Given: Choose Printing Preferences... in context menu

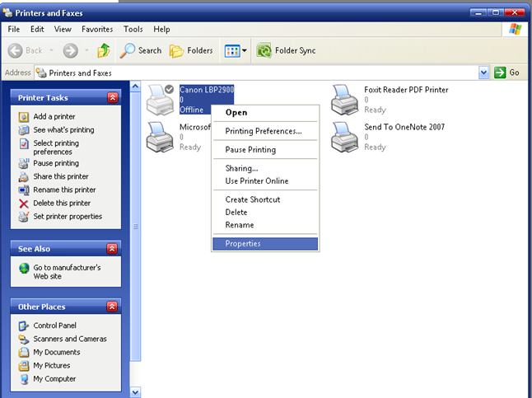Looking at the screenshot, I should (265, 131).
